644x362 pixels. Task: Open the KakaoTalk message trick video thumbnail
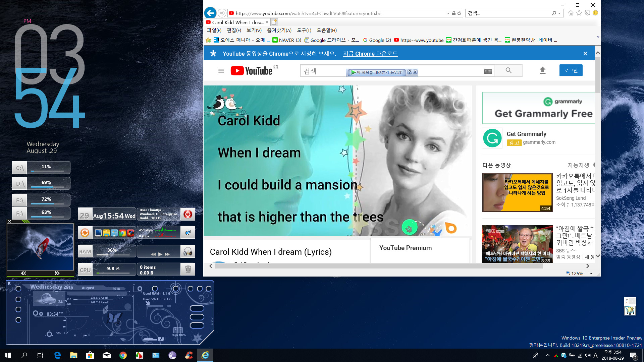coord(517,192)
